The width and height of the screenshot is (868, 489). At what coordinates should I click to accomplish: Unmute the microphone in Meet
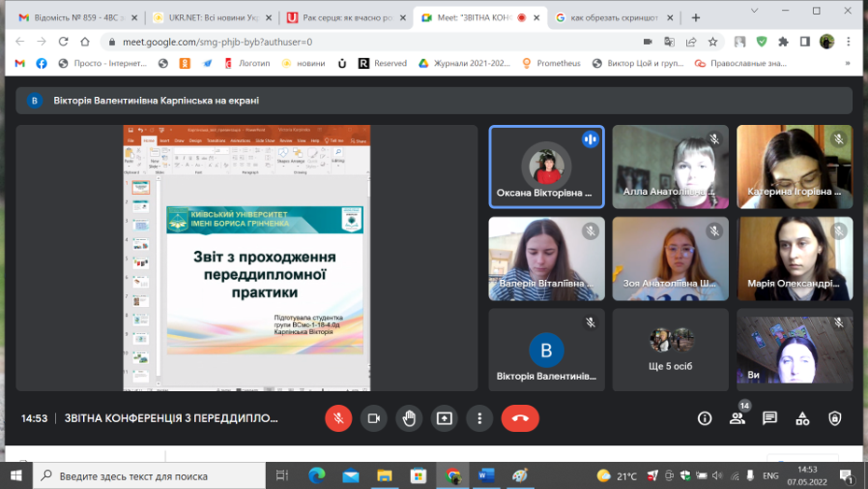tap(338, 418)
